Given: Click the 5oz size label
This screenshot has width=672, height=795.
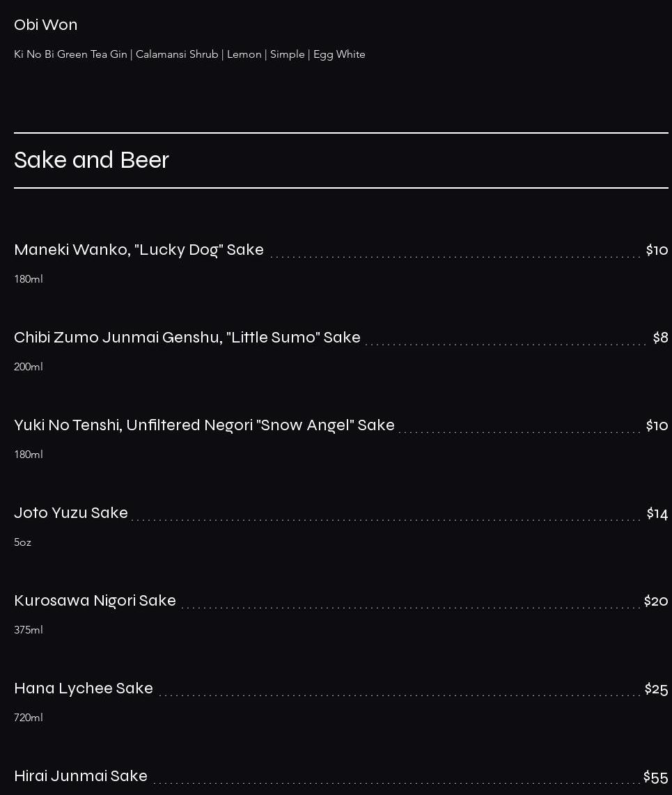Looking at the screenshot, I should (23, 542).
